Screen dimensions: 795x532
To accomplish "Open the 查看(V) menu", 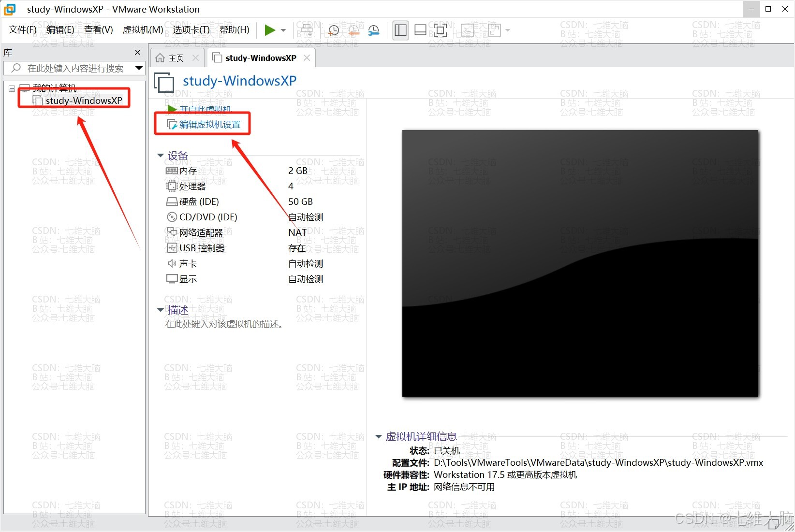I will pyautogui.click(x=99, y=30).
